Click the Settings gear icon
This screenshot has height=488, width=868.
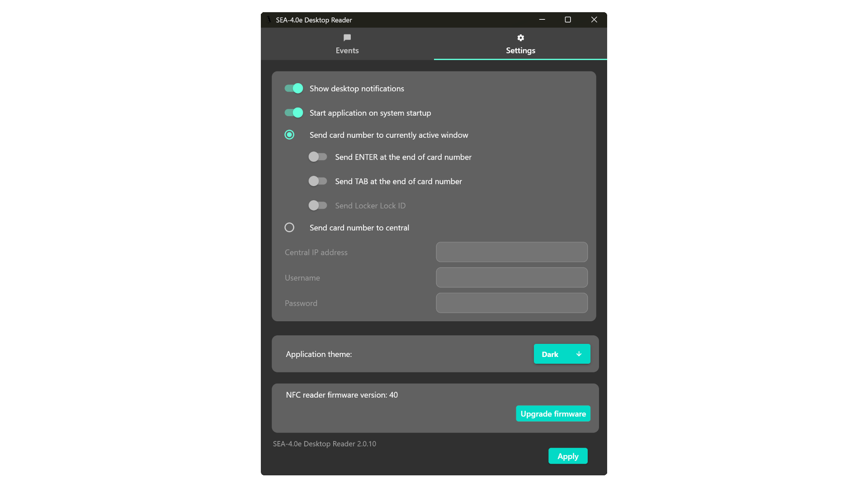pos(520,38)
